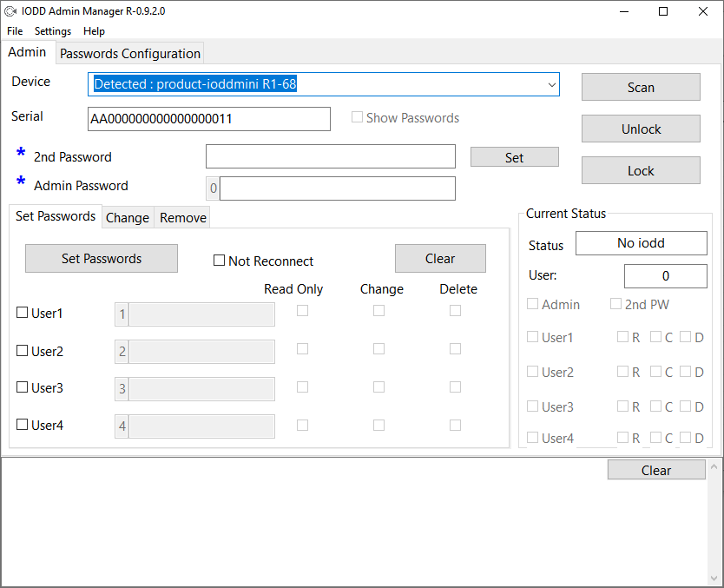This screenshot has height=588, width=724.
Task: Select the Remove sub-tab
Action: click(x=183, y=217)
